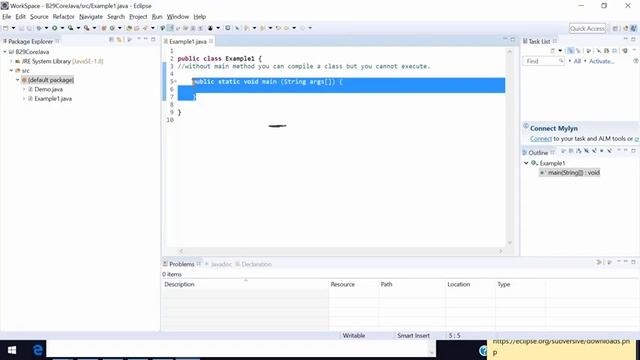Close the Example1.java editor tab
Viewport: 640px width, 360px height.
pos(211,41)
